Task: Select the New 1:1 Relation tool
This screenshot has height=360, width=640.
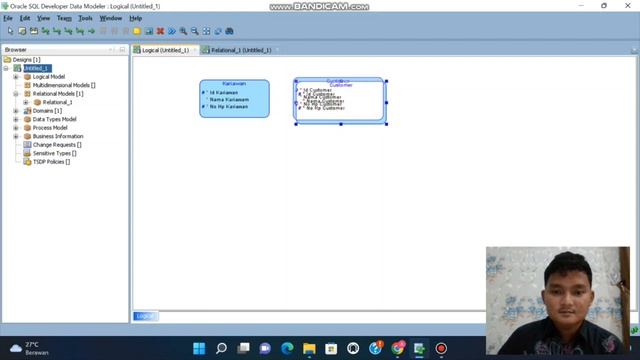Action: pos(80,31)
